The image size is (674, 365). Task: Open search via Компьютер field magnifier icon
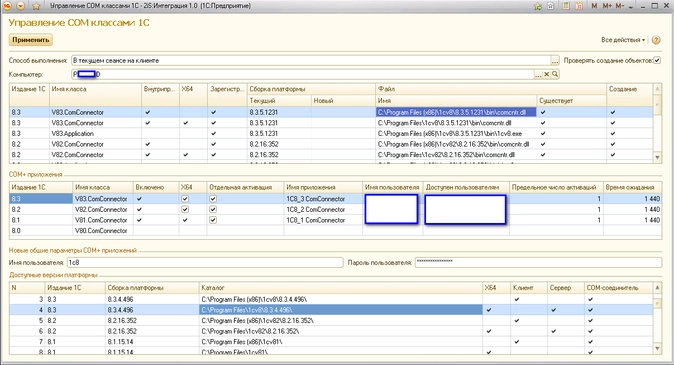click(x=555, y=74)
